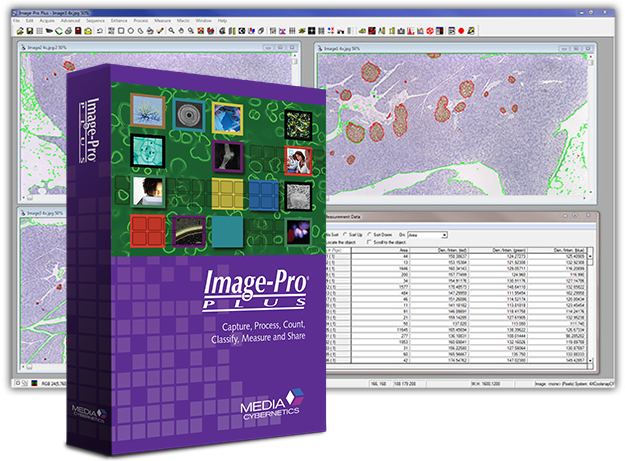Click the red L histogram toolbar icon
Screen dimensions: 625x461
411,31
